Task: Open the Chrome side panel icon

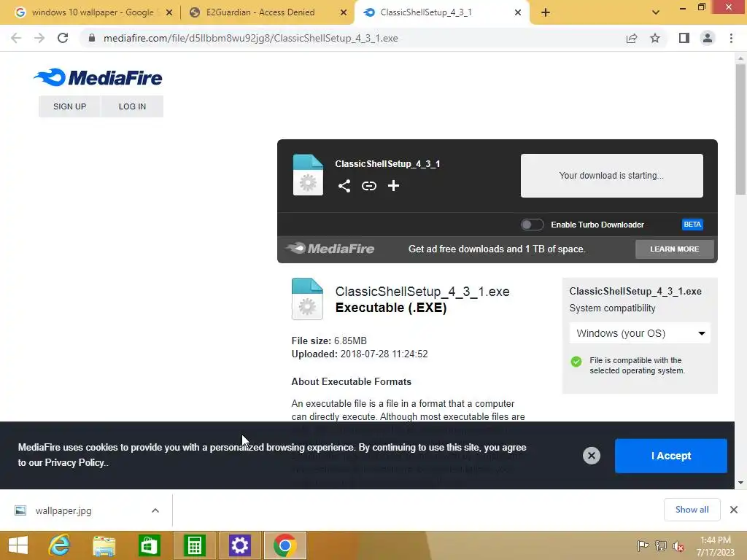Action: (684, 38)
